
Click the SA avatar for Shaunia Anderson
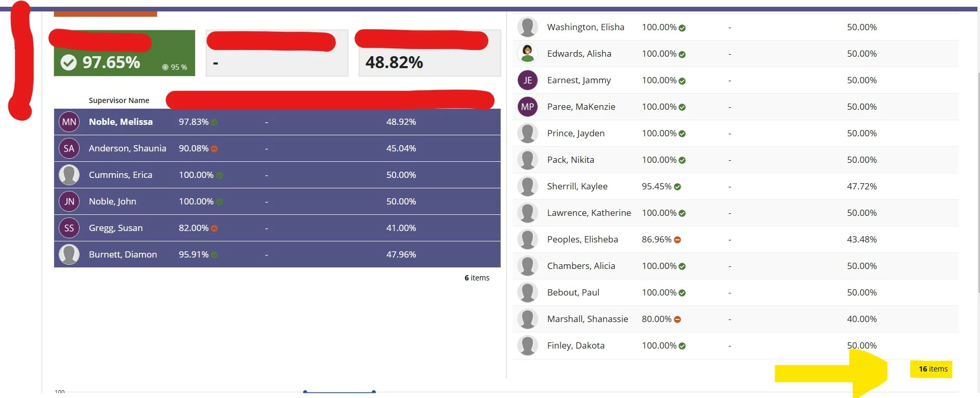69,148
